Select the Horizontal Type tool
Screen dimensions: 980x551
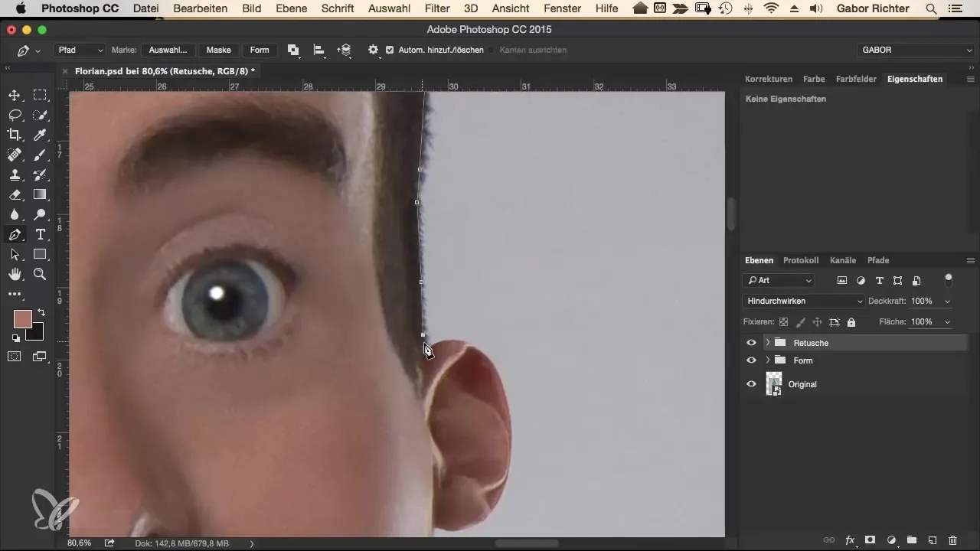tap(40, 235)
